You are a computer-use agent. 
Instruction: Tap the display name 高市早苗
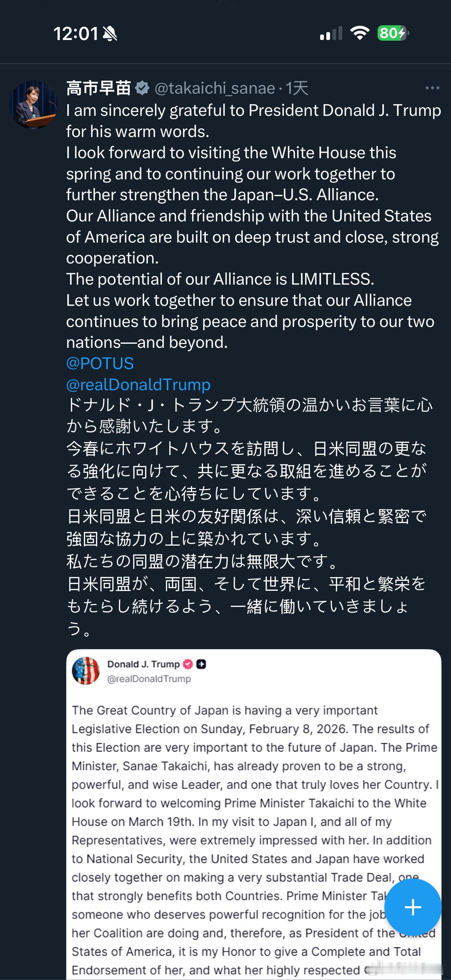point(98,88)
